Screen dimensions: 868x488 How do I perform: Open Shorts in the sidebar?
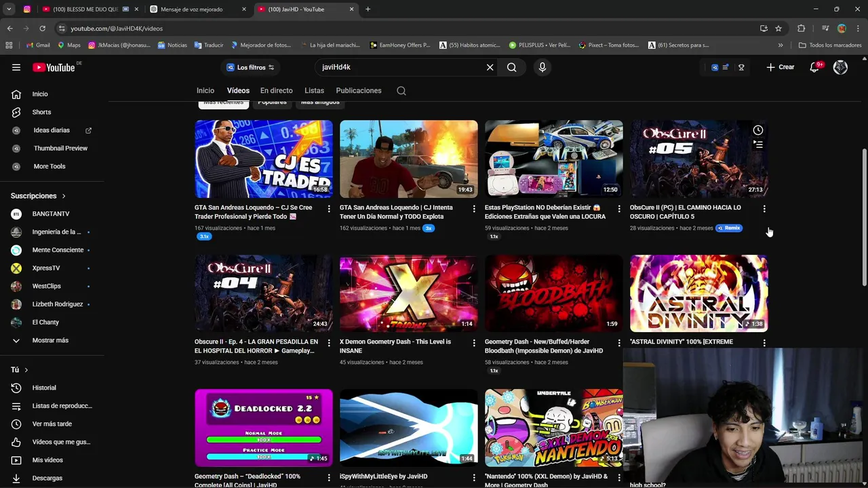[41, 112]
